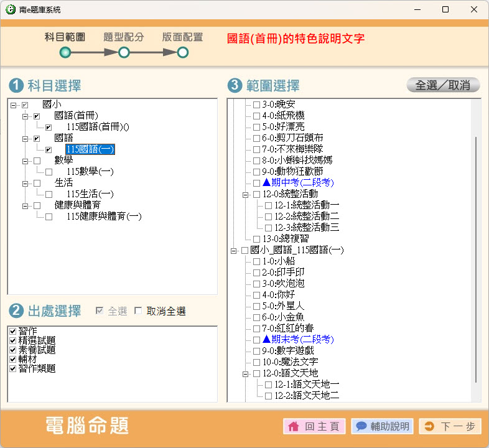This screenshot has width=489, height=448.
Task: Uncheck 習作類題 source checkbox
Action: (x=13, y=368)
